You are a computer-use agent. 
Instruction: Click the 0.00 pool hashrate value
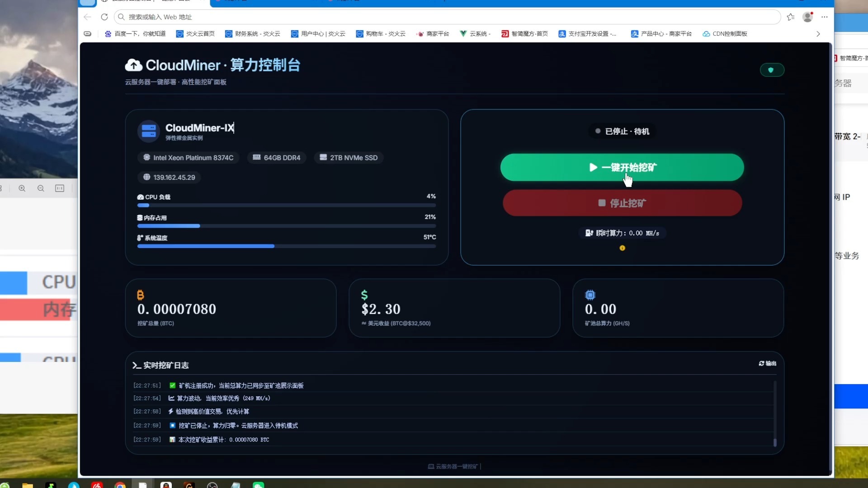pos(600,310)
